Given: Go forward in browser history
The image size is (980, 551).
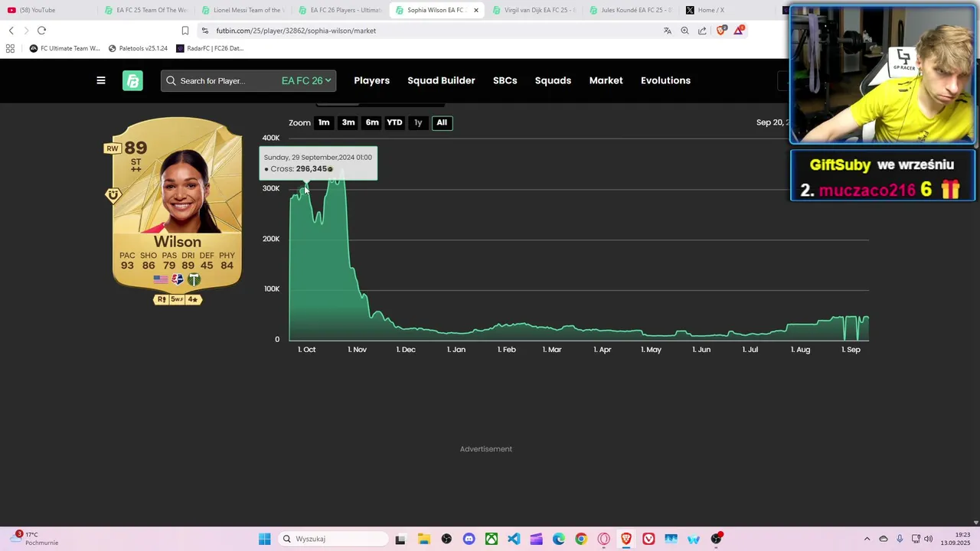Looking at the screenshot, I should (x=26, y=31).
